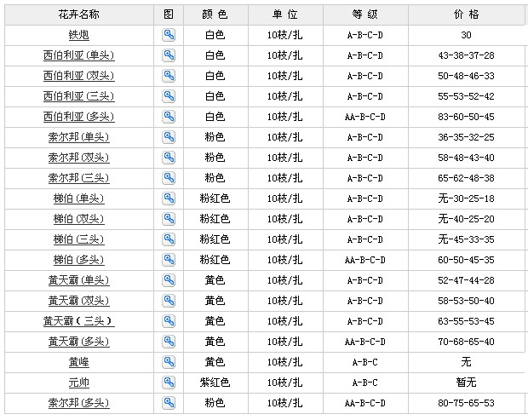Select price cell 36-35-32-25

[466, 137]
